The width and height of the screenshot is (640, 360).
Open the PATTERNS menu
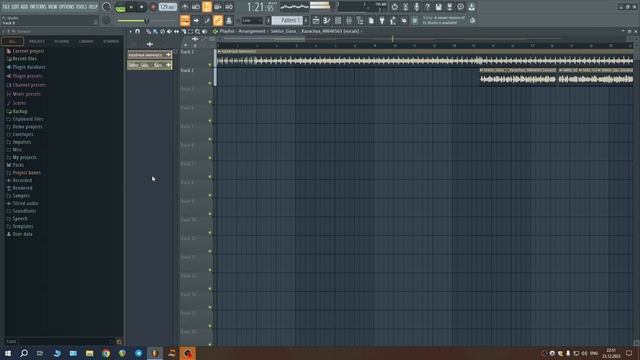[38, 7]
